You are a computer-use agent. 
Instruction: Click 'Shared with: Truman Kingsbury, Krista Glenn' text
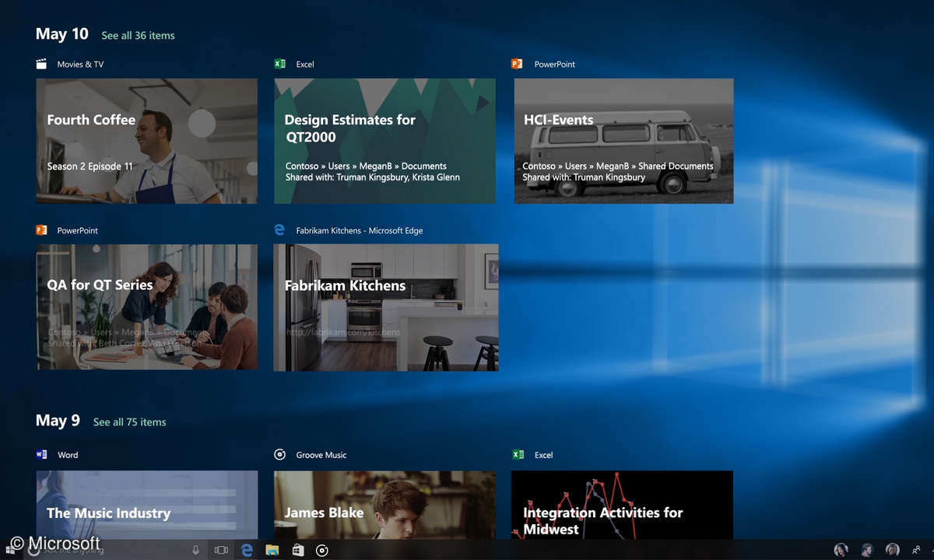pos(373,177)
